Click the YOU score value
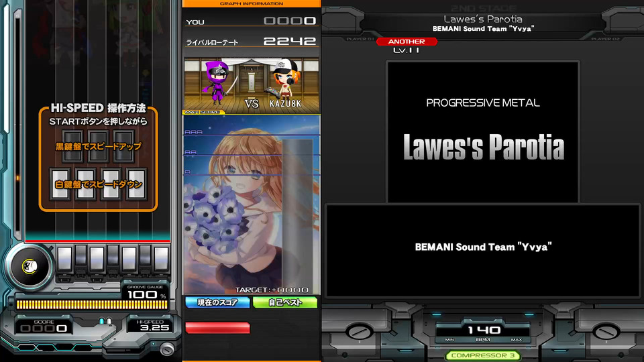This screenshot has height=362, width=644. [290, 21]
